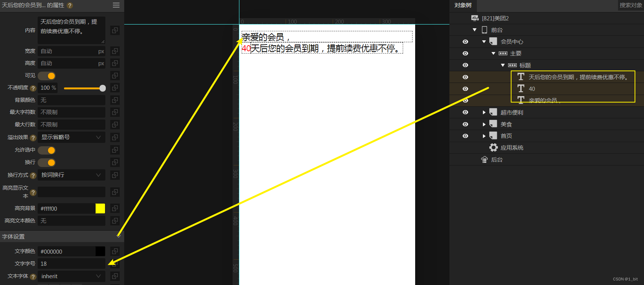Open the 溢出效果 dropdown

[72, 137]
